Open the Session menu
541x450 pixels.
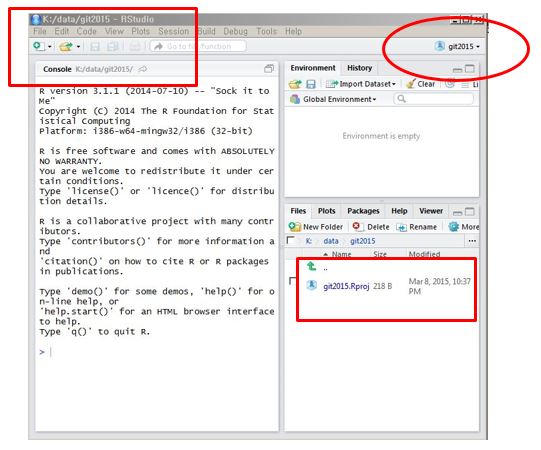pyautogui.click(x=174, y=31)
